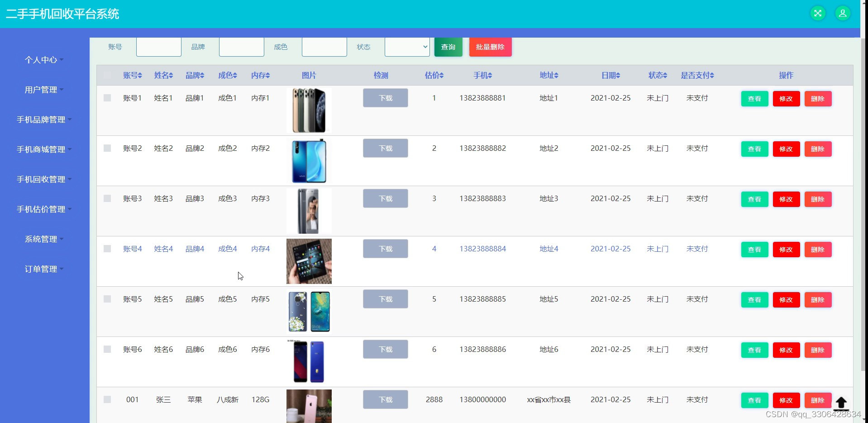Expand 手机回收管理 sidebar menu
Viewport: 868px width, 423px height.
pos(44,179)
